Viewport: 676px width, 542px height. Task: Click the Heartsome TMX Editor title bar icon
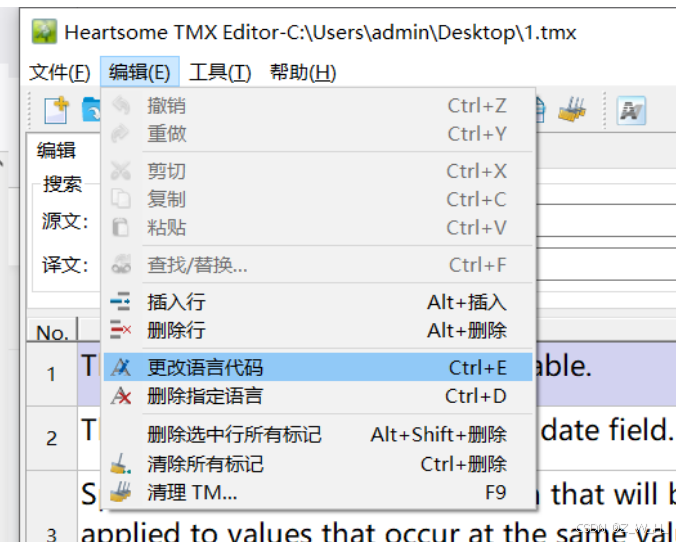44,31
